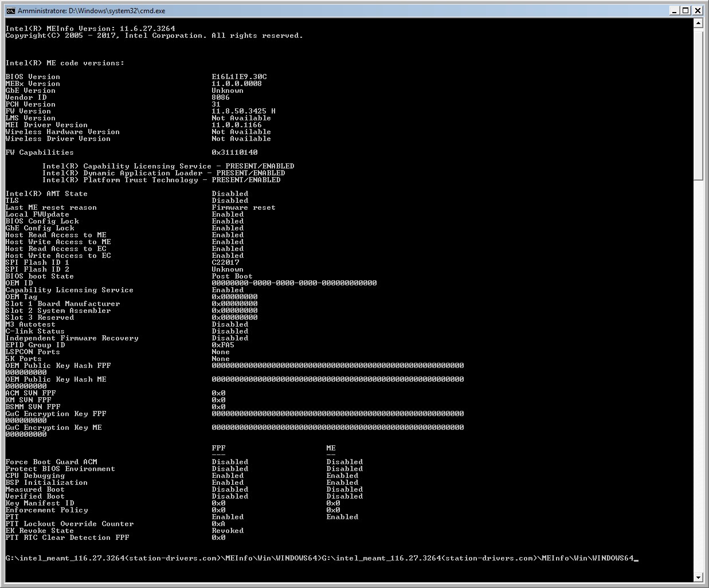Screen dimensions: 709x588
Task: Open cmd window system menu icon
Action: (x=10, y=10)
